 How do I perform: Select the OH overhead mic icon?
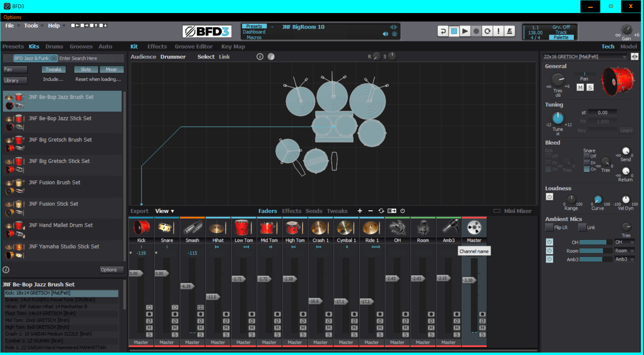point(397,228)
